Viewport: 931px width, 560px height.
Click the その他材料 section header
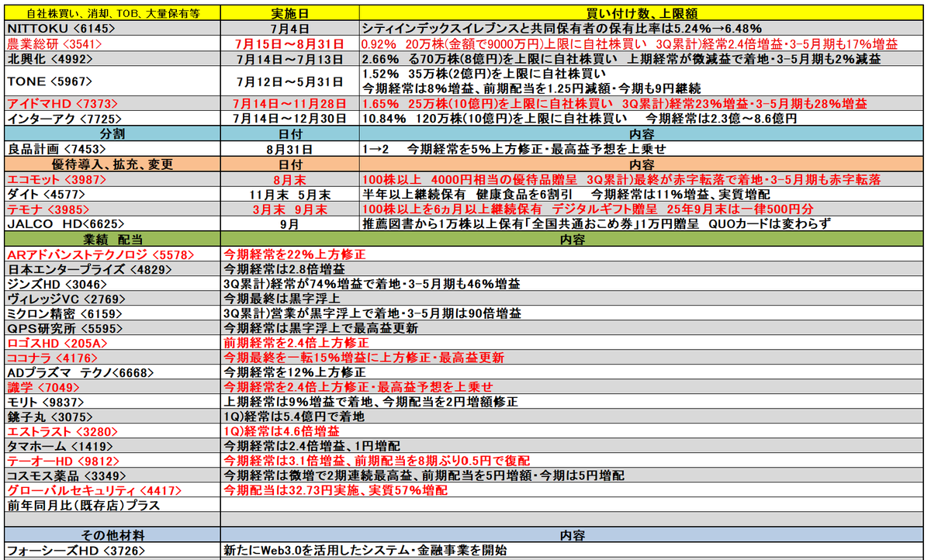(x=112, y=536)
